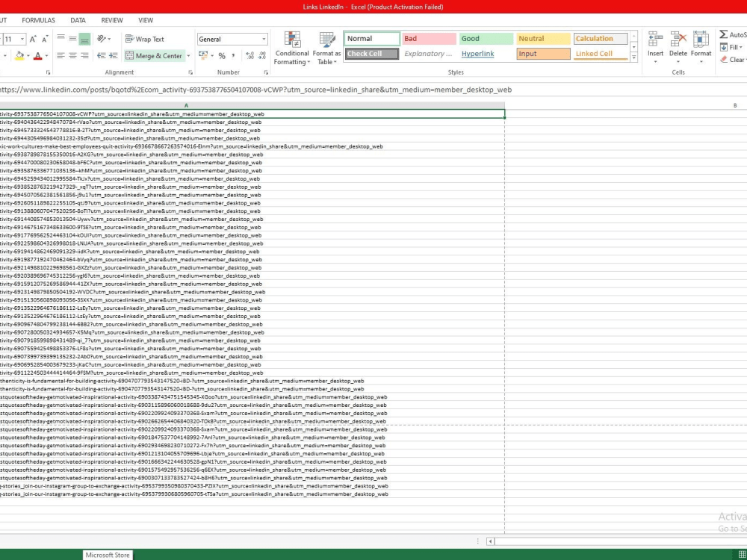Insert cells with the Insert icon

click(656, 39)
